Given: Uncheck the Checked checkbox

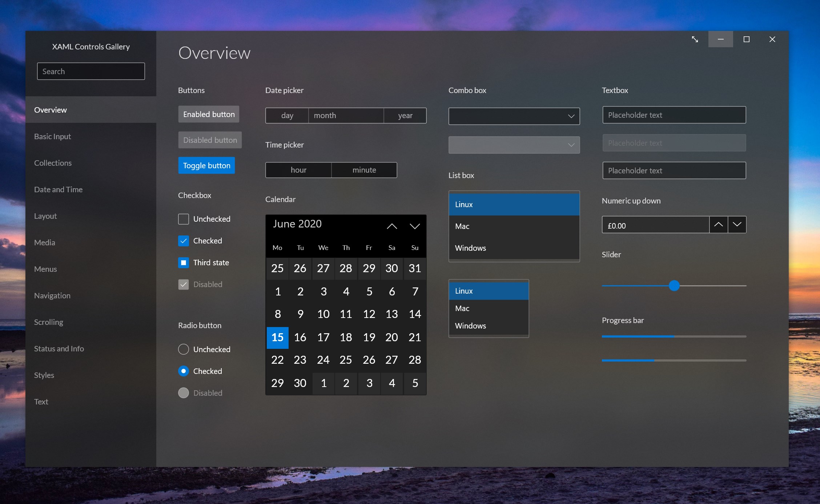Looking at the screenshot, I should 184,241.
